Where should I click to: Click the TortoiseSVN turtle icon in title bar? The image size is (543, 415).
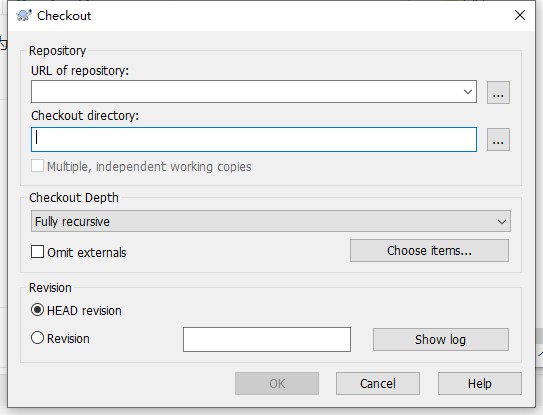[24, 16]
